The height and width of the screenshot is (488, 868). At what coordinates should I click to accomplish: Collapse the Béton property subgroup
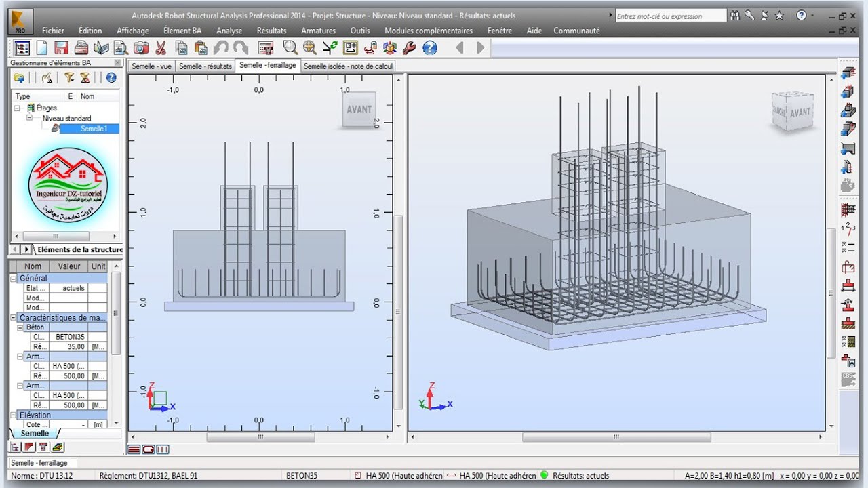(x=20, y=327)
